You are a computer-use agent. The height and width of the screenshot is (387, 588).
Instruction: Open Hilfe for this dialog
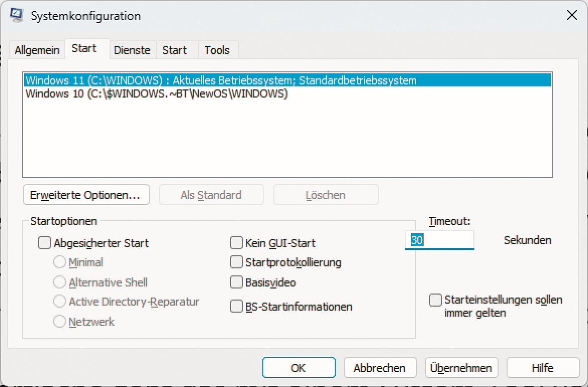pos(543,367)
